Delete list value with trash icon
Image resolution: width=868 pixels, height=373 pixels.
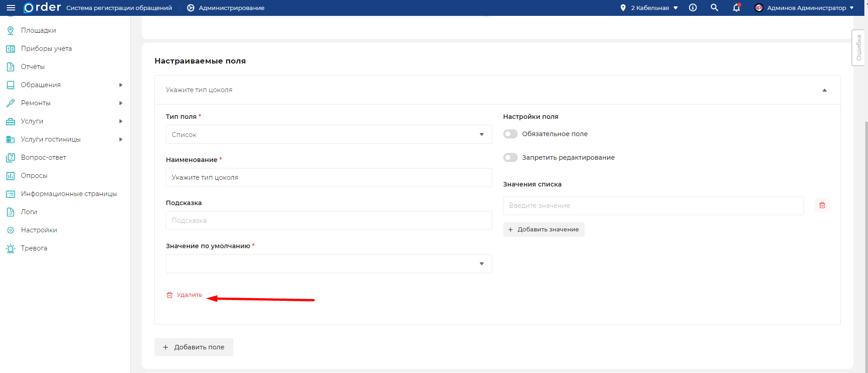(x=822, y=206)
